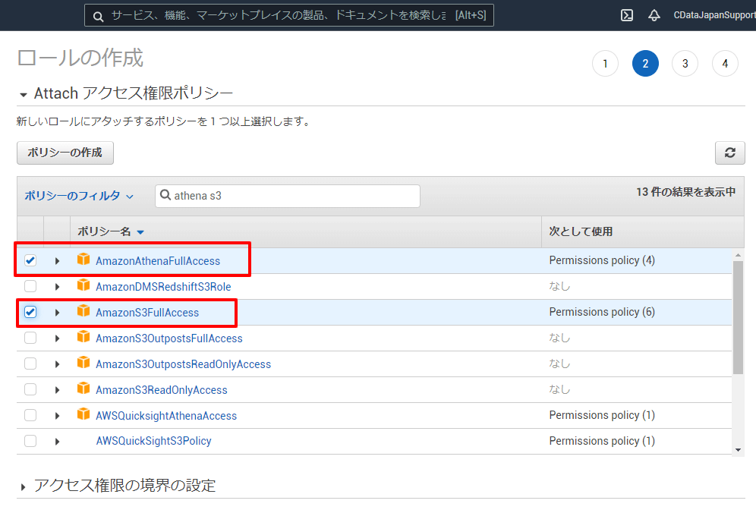
Task: Click the ポリシーの作成 button
Action: tap(65, 153)
